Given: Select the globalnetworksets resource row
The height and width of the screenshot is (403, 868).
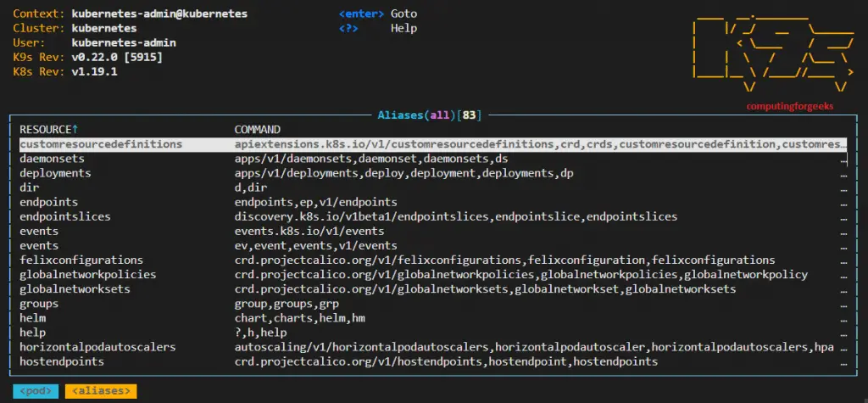Looking at the screenshot, I should pos(433,288).
